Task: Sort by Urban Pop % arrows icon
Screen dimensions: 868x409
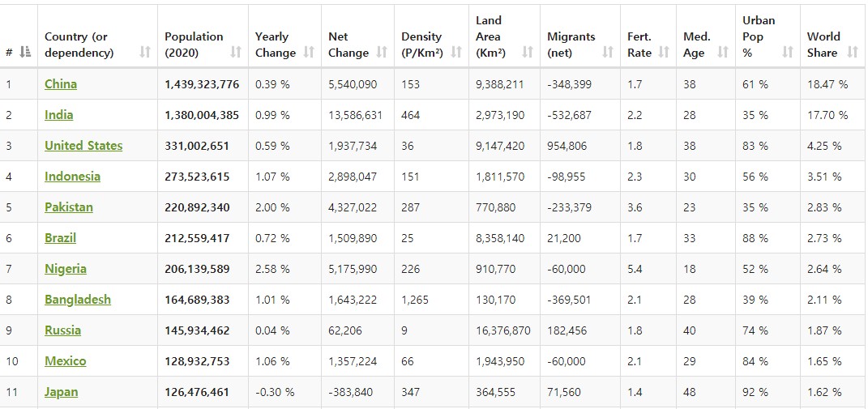Action: point(788,53)
